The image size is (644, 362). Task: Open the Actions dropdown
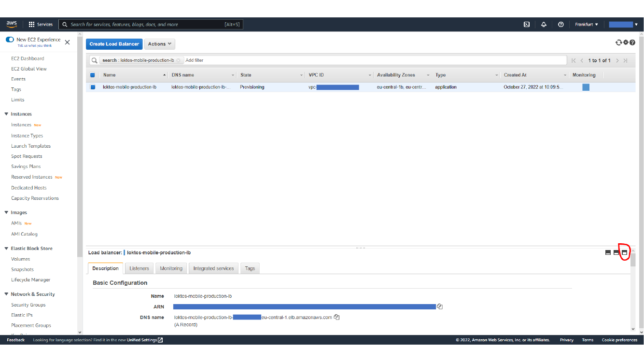click(160, 44)
